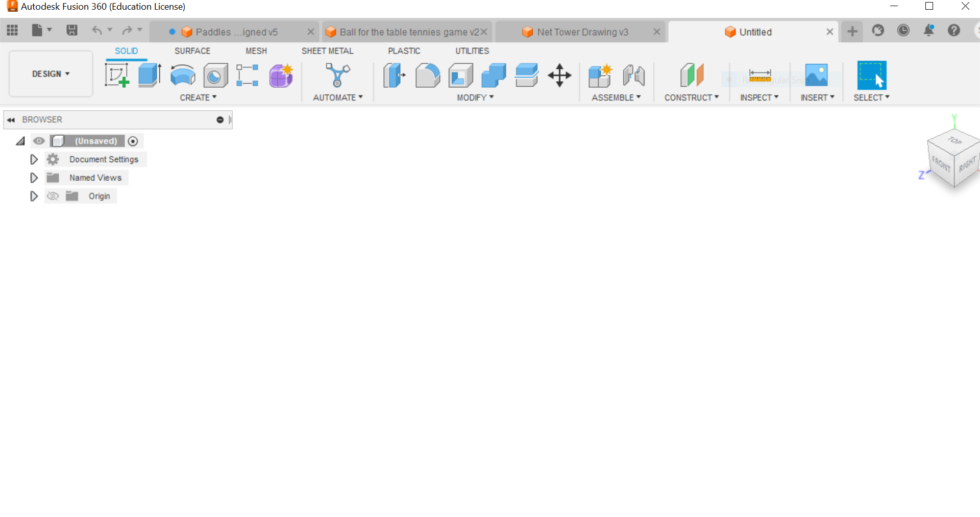Activate the Select tool icon
This screenshot has height=517, width=980.
click(872, 76)
